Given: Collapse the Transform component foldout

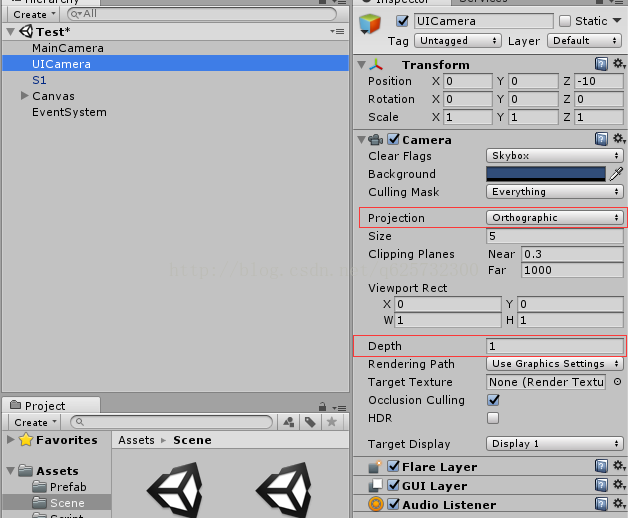Looking at the screenshot, I should pyautogui.click(x=361, y=64).
